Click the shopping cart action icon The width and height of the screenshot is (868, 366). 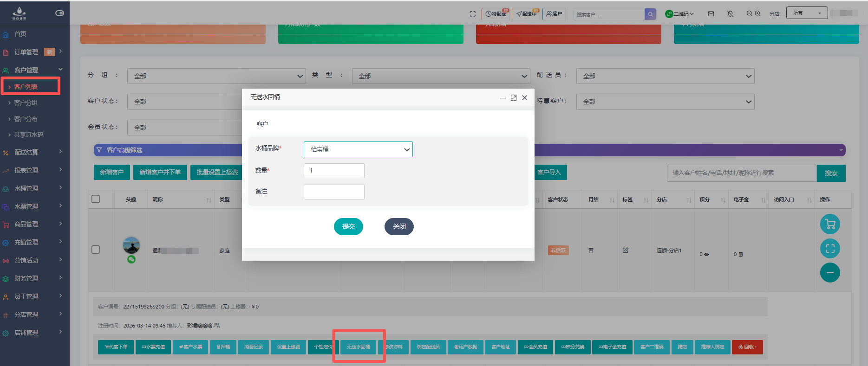[x=830, y=225]
